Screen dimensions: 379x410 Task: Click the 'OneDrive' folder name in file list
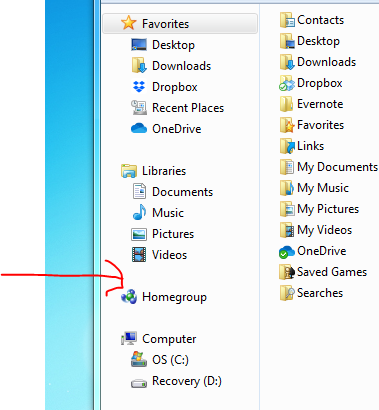point(321,251)
